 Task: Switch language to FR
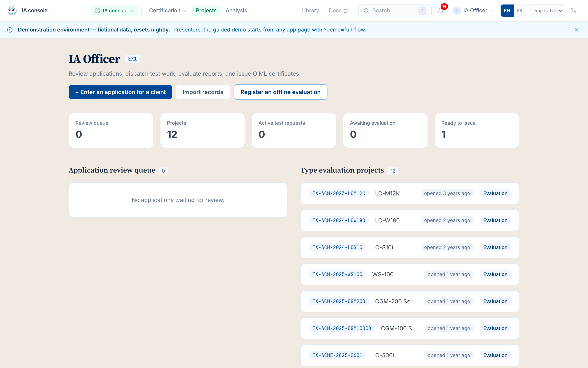coord(519,10)
